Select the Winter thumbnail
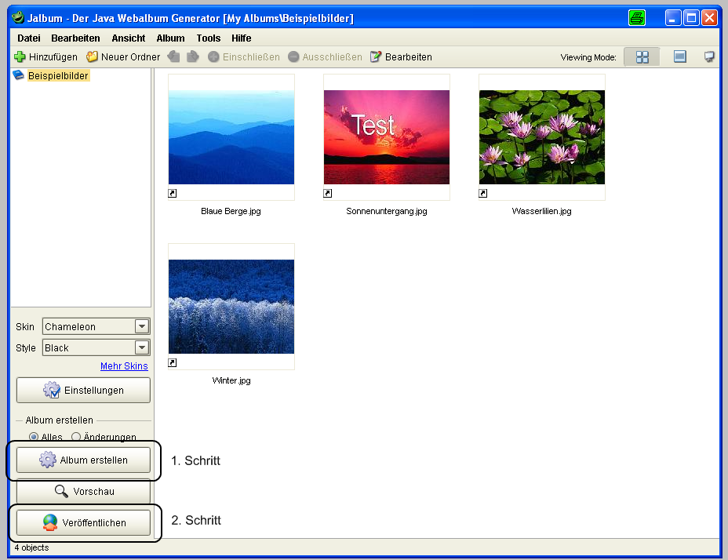 click(231, 307)
